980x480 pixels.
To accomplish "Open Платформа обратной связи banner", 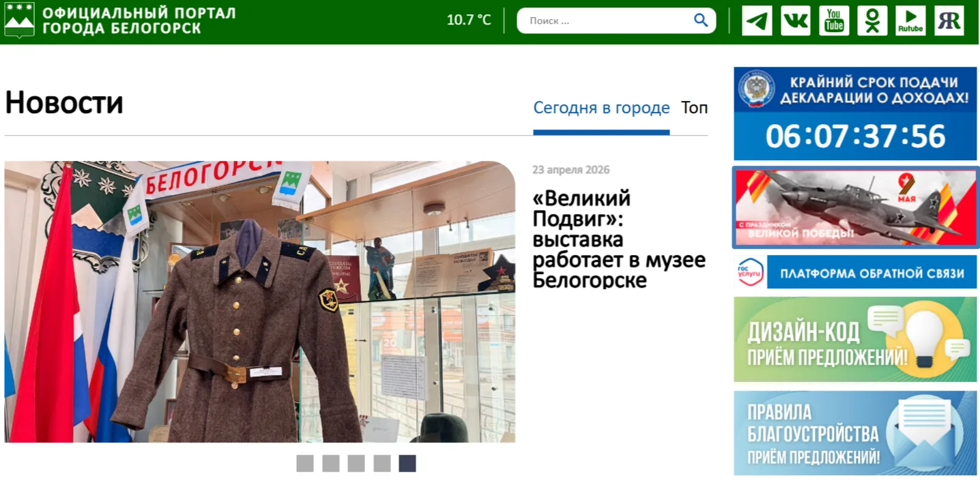I will pyautogui.click(x=856, y=273).
